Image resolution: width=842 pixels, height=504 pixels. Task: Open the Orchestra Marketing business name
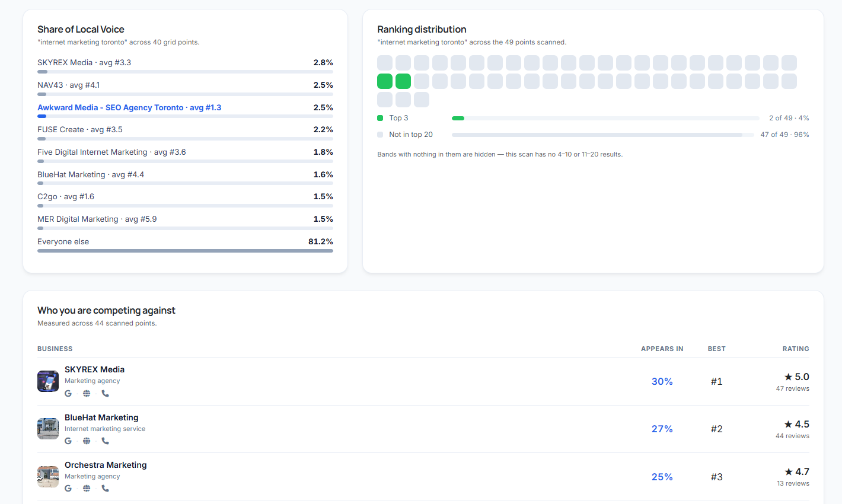106,465
